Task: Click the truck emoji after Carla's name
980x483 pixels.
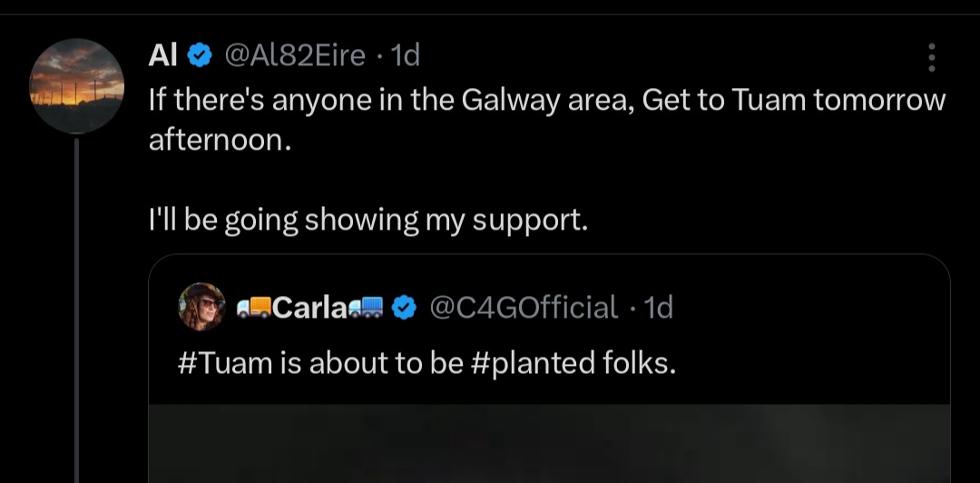Action: (x=368, y=309)
